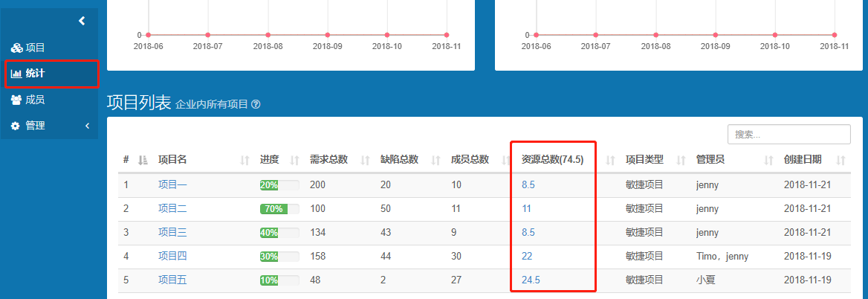868x299 pixels.
Task: Sort by 管理员 column arrows
Action: 769,160
